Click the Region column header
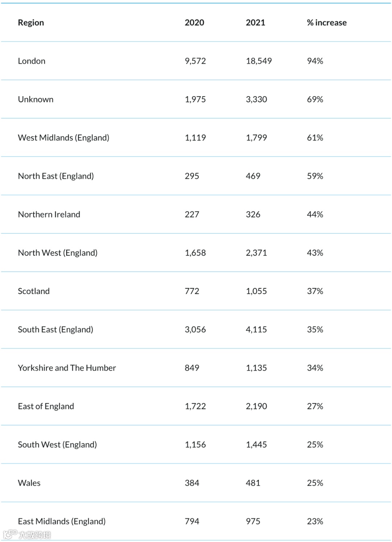The image size is (392, 542). tap(31, 23)
